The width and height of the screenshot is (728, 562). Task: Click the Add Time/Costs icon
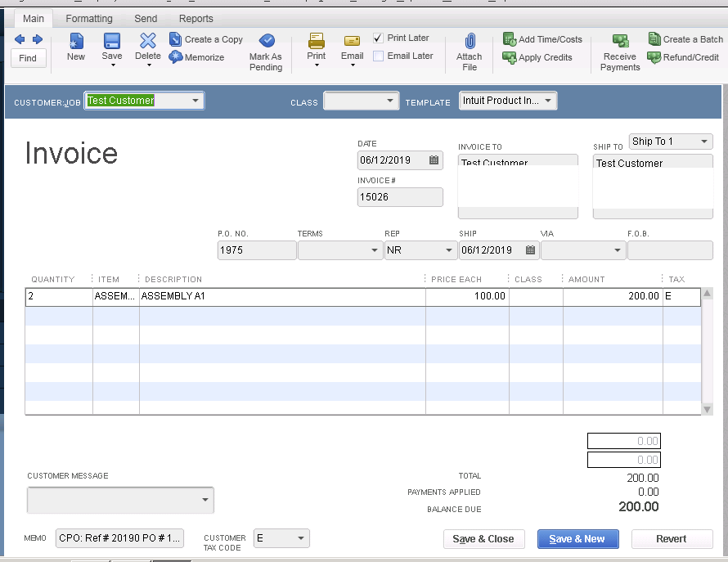click(x=510, y=39)
